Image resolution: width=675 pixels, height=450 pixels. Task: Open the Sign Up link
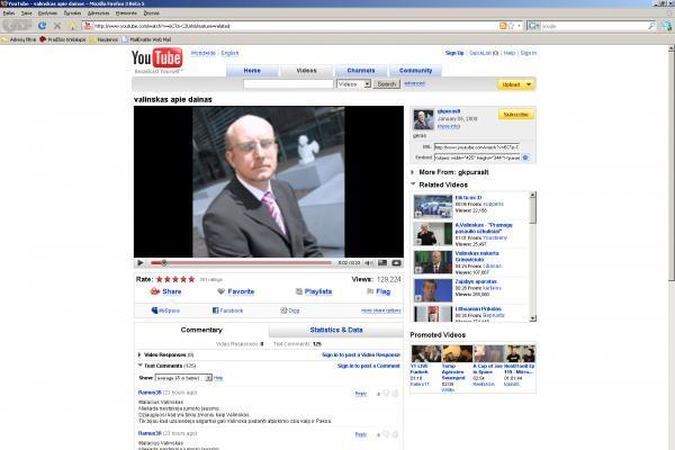click(x=454, y=53)
